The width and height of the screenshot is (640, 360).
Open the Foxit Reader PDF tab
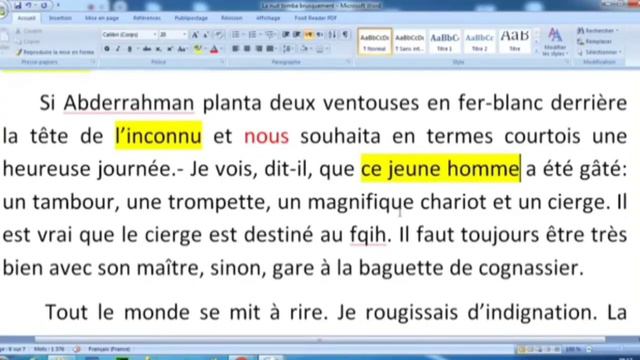point(316,18)
